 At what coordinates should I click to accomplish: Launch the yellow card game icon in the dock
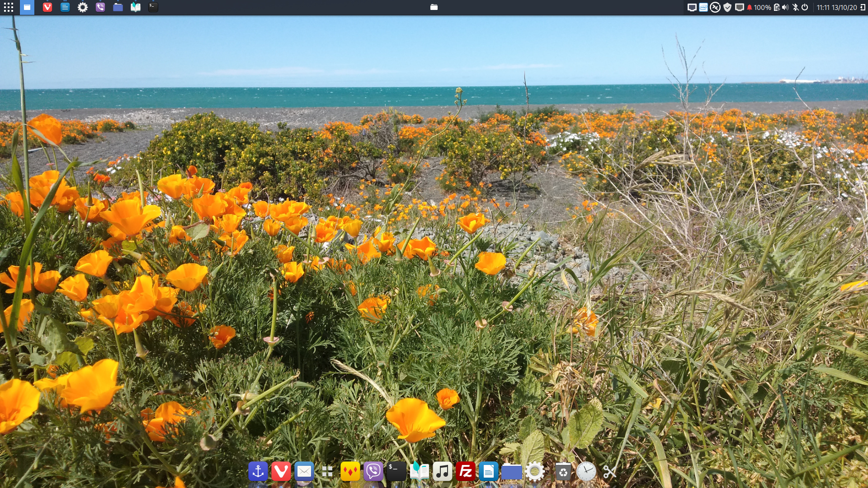[350, 472]
